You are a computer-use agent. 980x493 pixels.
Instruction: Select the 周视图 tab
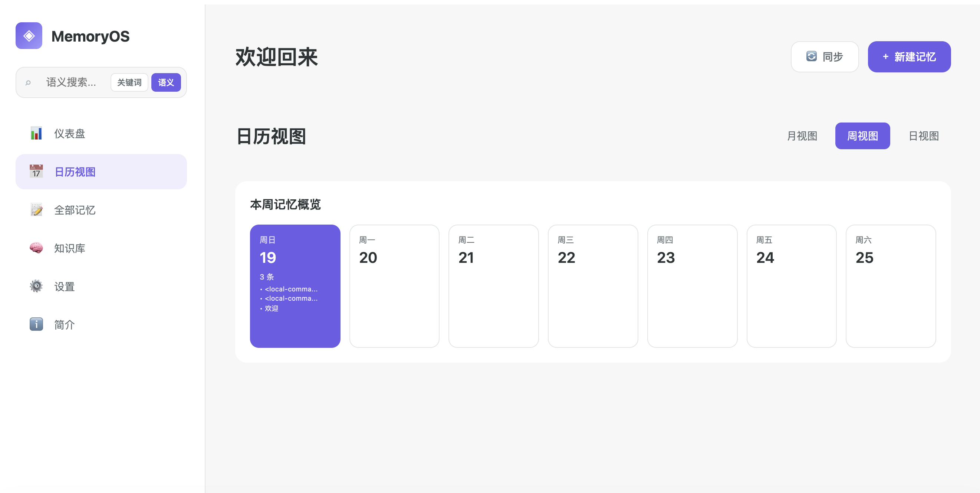862,136
